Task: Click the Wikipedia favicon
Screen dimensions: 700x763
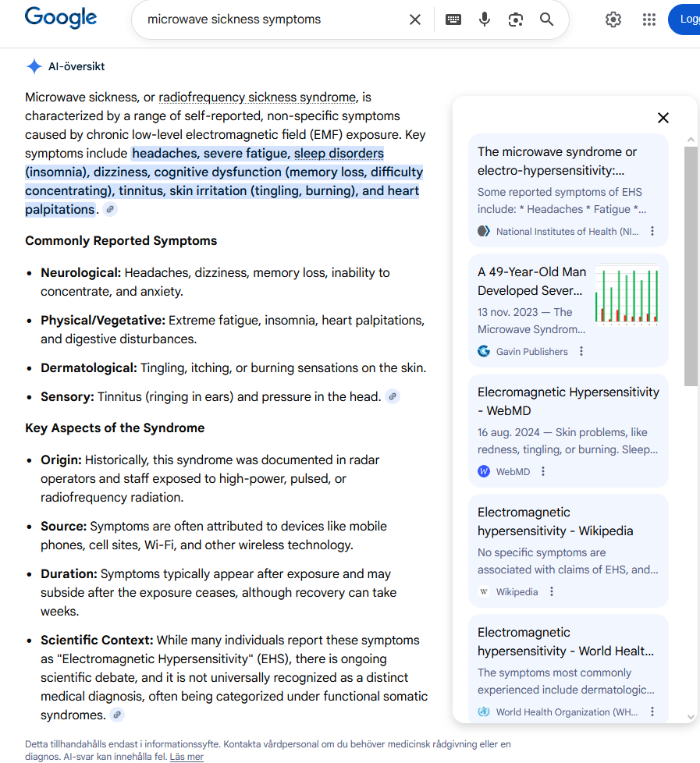Action: click(483, 591)
